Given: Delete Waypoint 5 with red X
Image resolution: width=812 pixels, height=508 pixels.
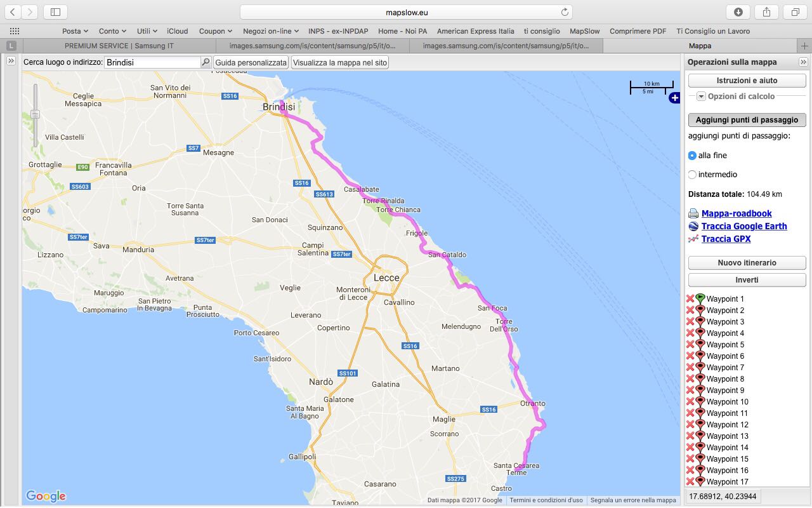Looking at the screenshot, I should (x=691, y=344).
